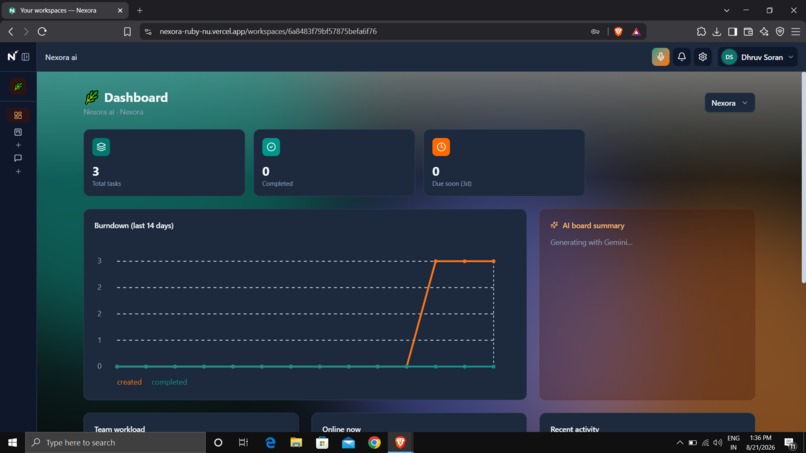
Task: Click the DS user avatar
Action: (x=729, y=57)
